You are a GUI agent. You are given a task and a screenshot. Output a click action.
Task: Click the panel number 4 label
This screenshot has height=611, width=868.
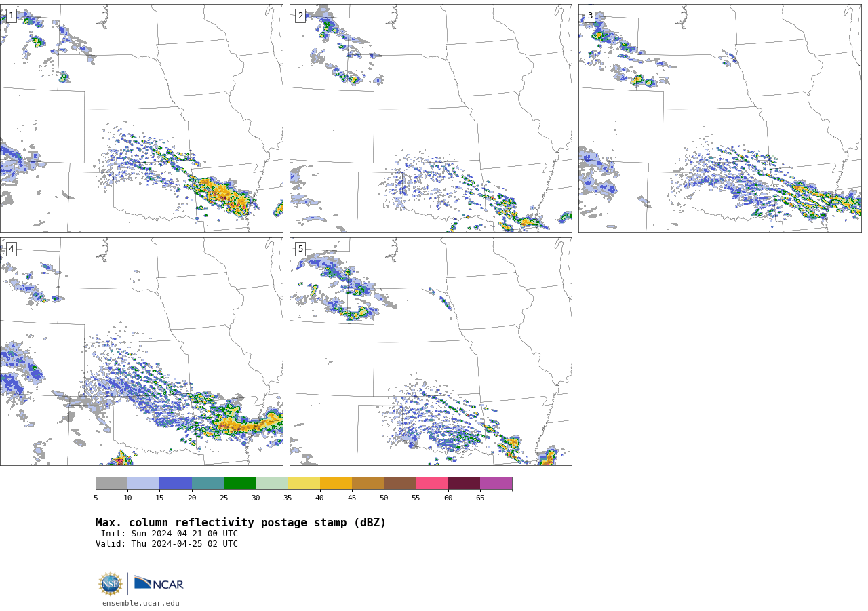11,249
